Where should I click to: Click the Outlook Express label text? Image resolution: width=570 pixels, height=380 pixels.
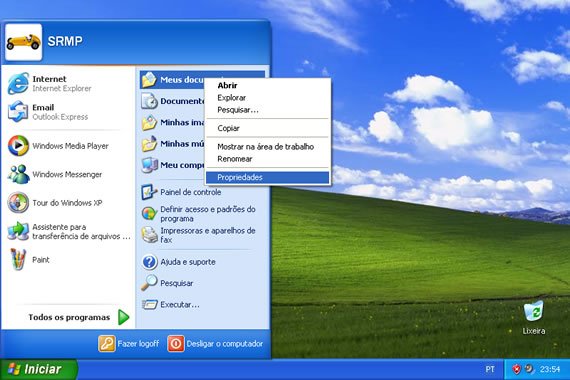60,117
